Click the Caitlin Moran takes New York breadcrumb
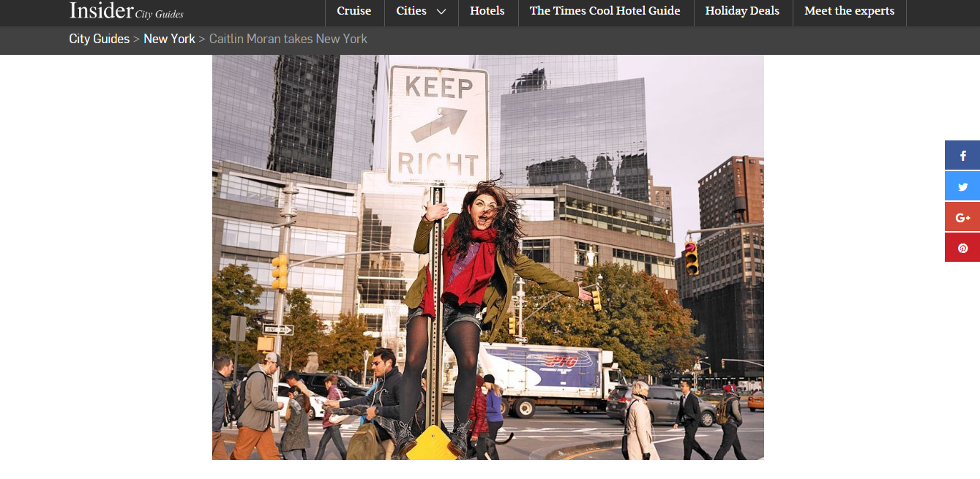Viewport: 980px width, 479px height. pyautogui.click(x=288, y=39)
